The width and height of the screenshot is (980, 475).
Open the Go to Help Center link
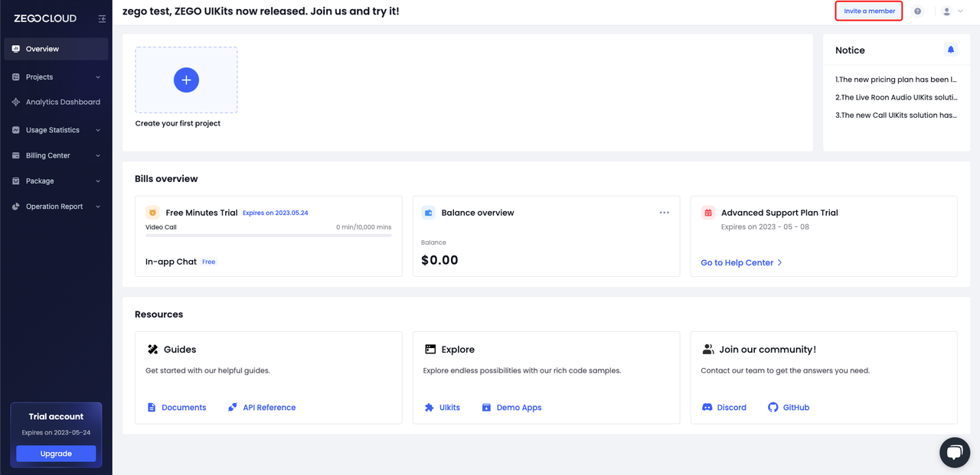pos(741,262)
